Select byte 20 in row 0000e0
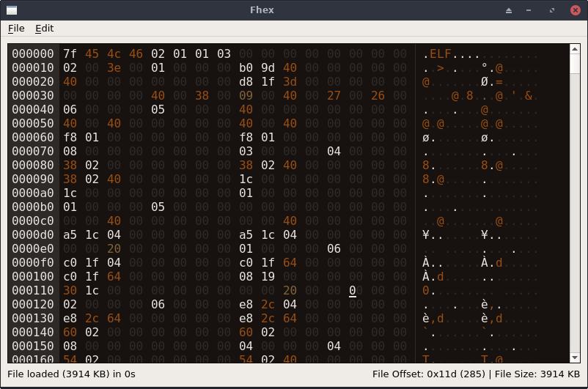Screen dimensions: 588x389 [114, 249]
